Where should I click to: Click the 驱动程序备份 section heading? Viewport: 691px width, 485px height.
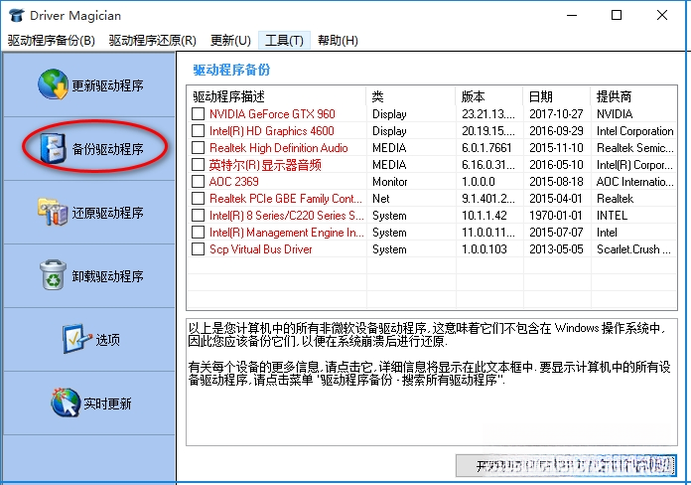click(231, 70)
